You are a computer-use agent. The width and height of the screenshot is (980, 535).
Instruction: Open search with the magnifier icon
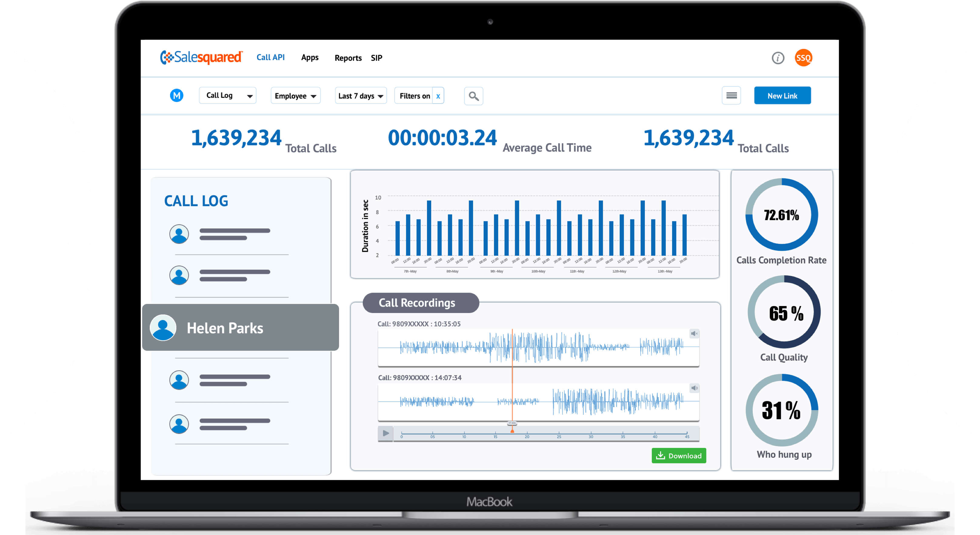(473, 96)
